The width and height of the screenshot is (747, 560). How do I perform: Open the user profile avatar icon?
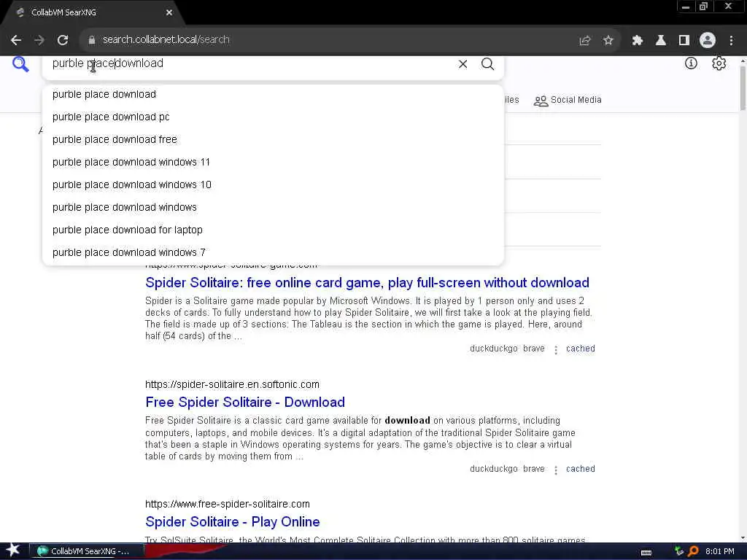708,40
